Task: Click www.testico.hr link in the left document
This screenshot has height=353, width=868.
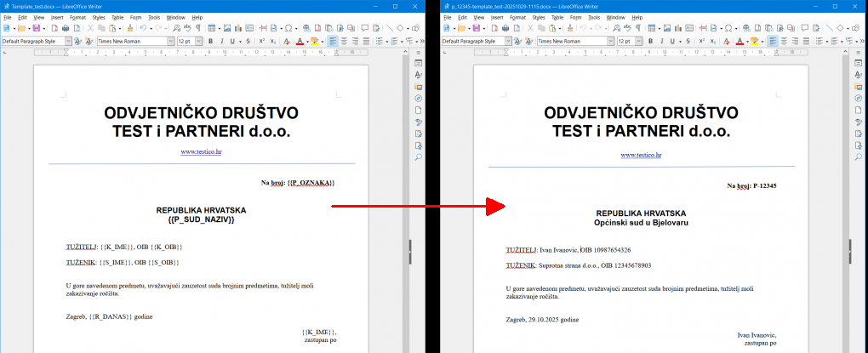Action: coord(201,151)
